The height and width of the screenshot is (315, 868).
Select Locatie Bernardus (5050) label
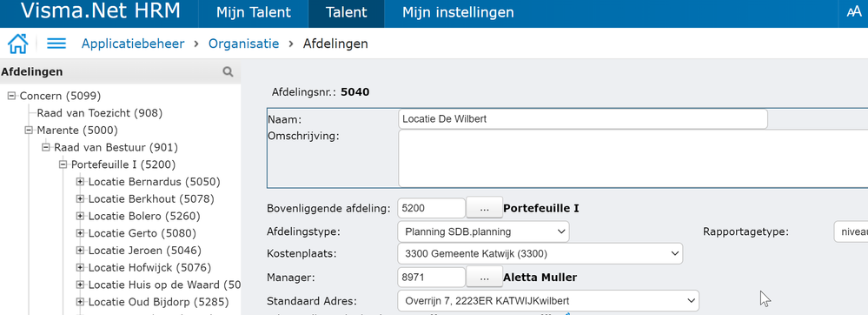155,182
